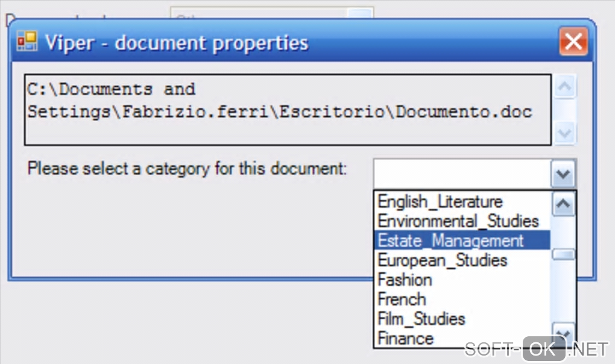615x364 pixels.
Task: Pick the highlighted Estate_Management option
Action: coord(451,240)
